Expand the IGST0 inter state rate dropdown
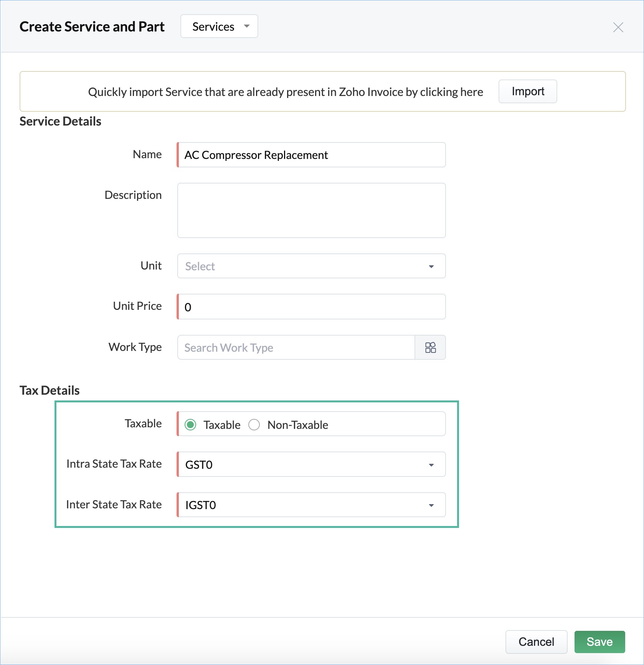Image resolution: width=644 pixels, height=665 pixels. tap(311, 505)
